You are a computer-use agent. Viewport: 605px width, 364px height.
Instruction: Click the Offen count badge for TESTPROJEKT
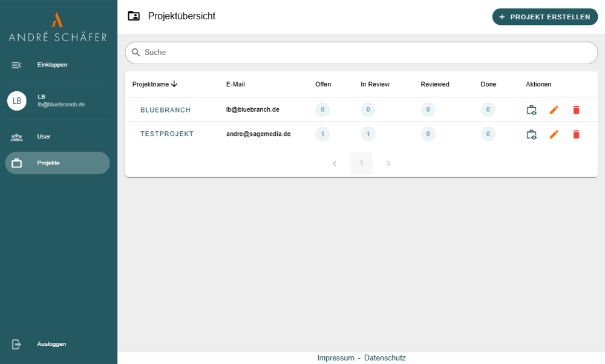322,134
